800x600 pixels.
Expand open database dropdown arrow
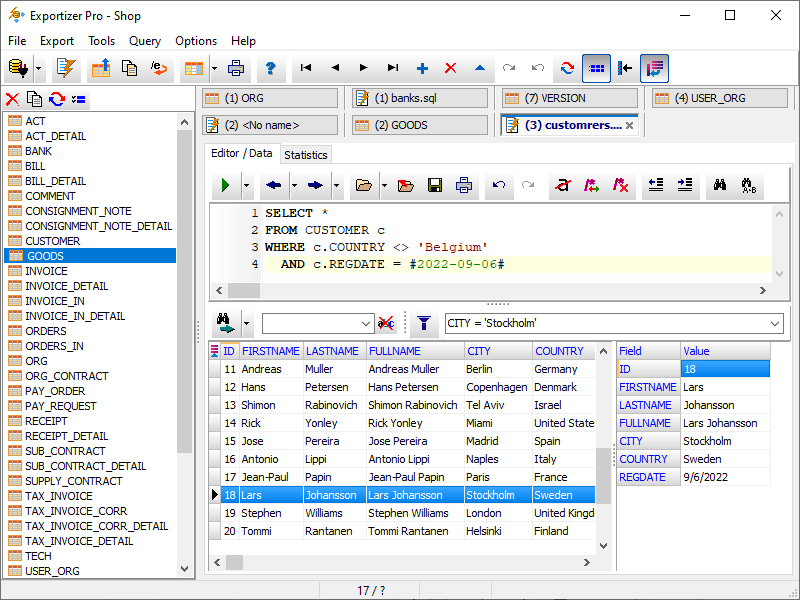[x=39, y=68]
